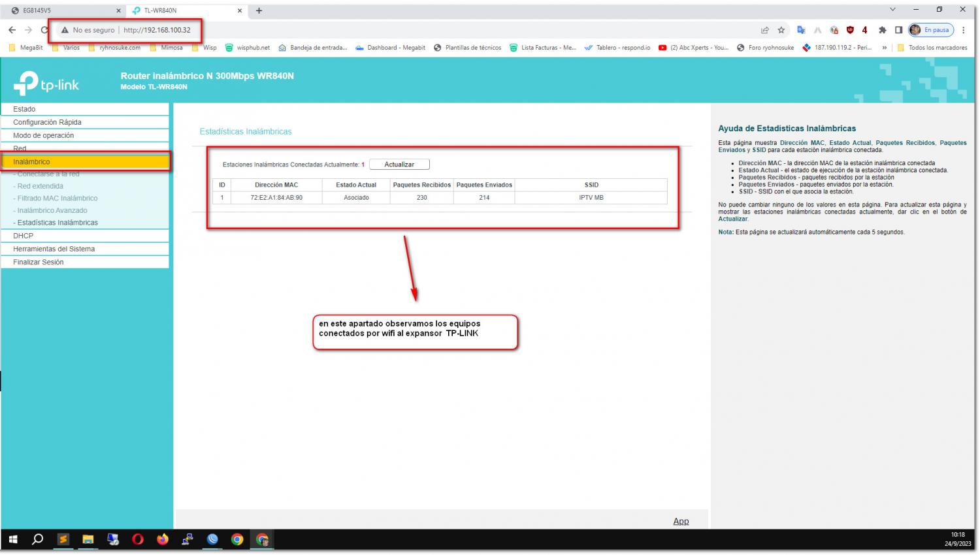Open the Chrome three-dot menu
The width and height of the screenshot is (980, 555).
[x=964, y=30]
